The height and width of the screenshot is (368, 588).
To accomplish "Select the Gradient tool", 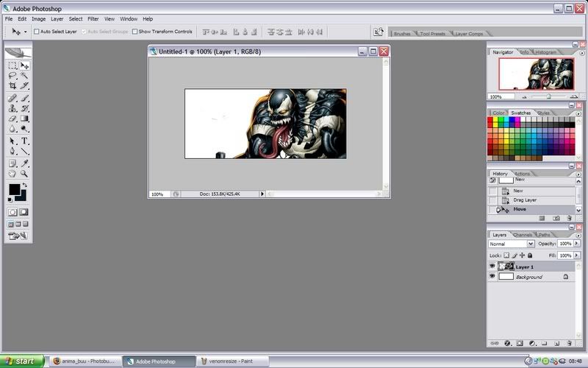I will 24,118.
